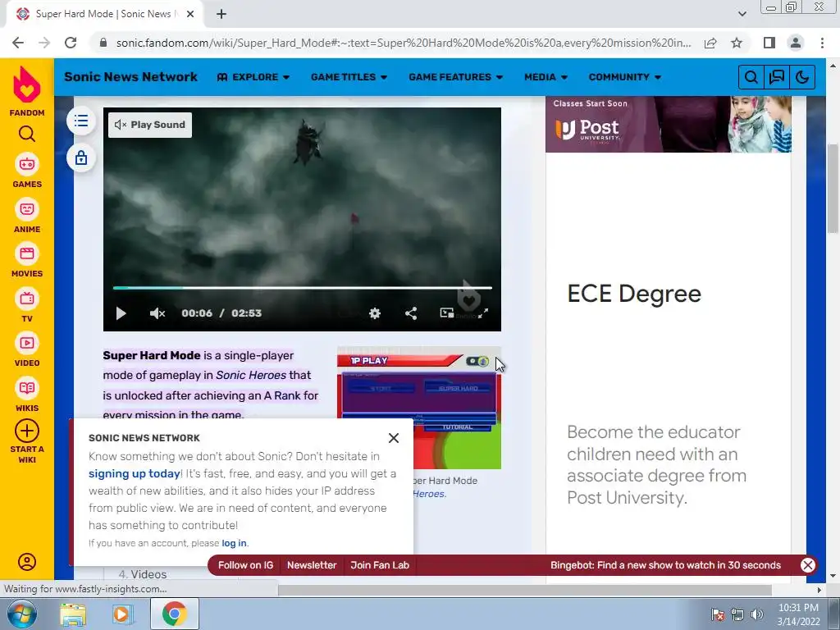Seek on the video progress bar

(x=302, y=288)
